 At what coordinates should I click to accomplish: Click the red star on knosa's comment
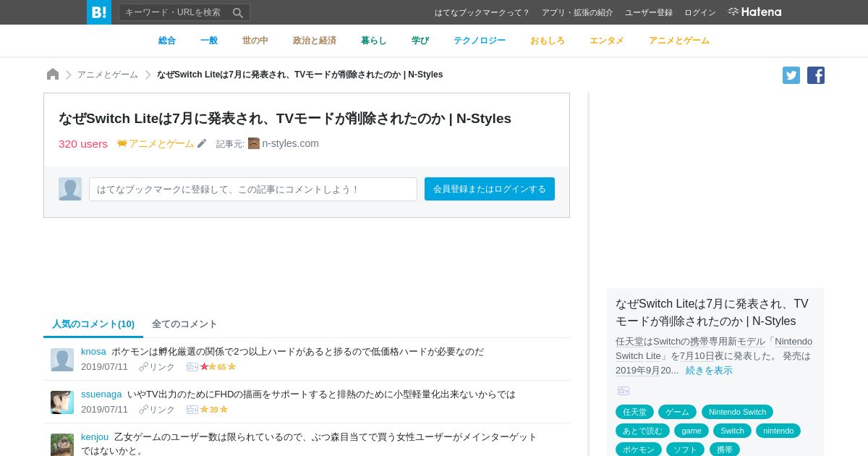click(x=205, y=367)
